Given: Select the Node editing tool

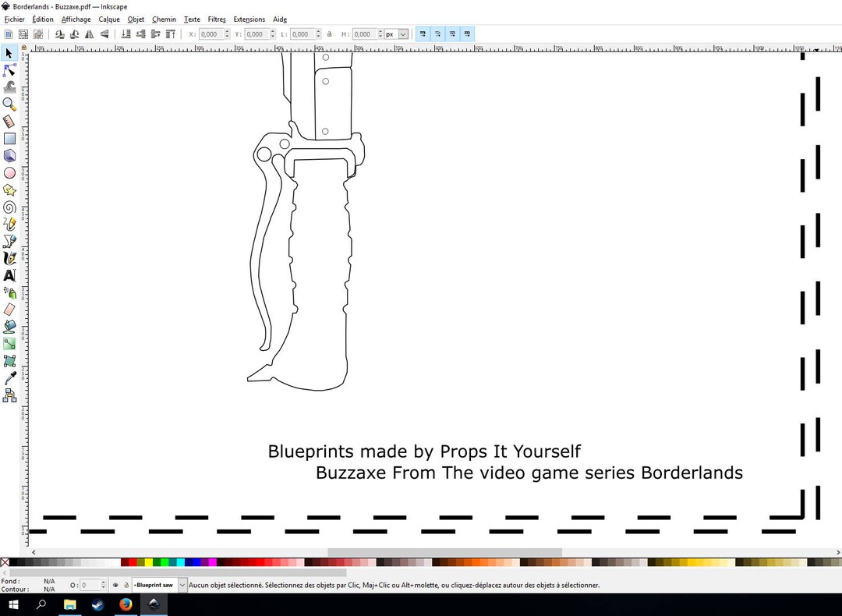Looking at the screenshot, I should [9, 69].
